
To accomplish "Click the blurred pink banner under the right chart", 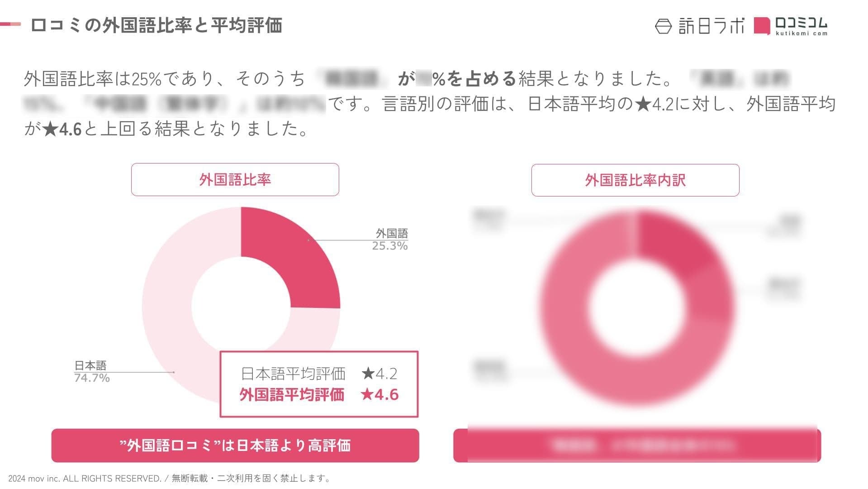I will tap(637, 446).
